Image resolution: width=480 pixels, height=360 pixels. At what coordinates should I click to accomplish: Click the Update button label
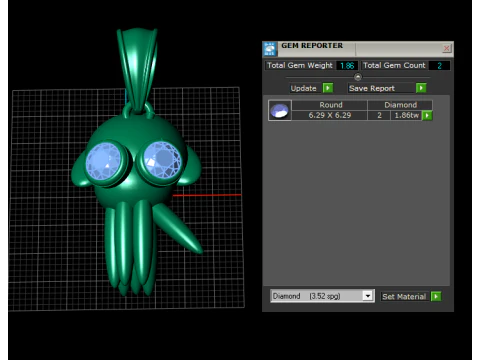[303, 88]
